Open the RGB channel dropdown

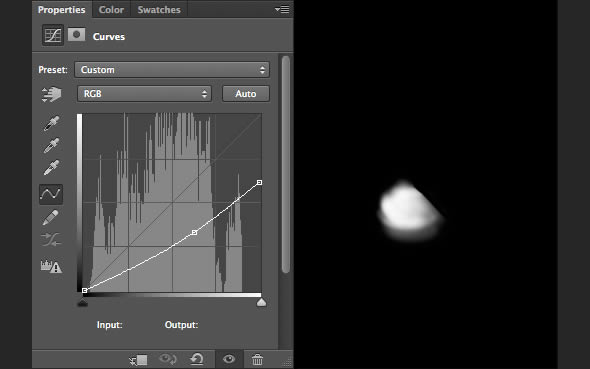(144, 94)
